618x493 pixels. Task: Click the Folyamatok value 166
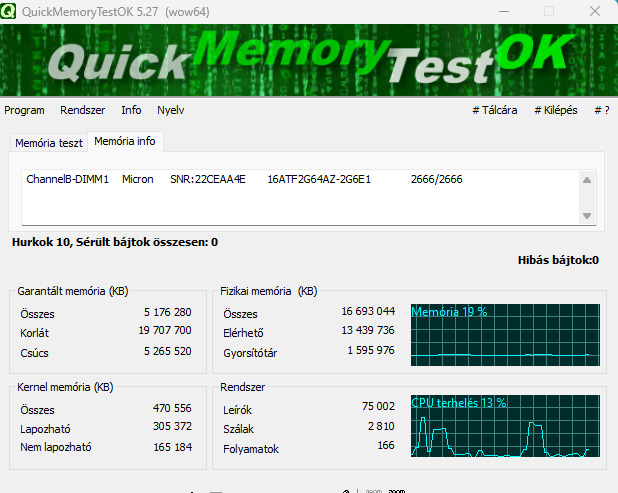[386, 445]
